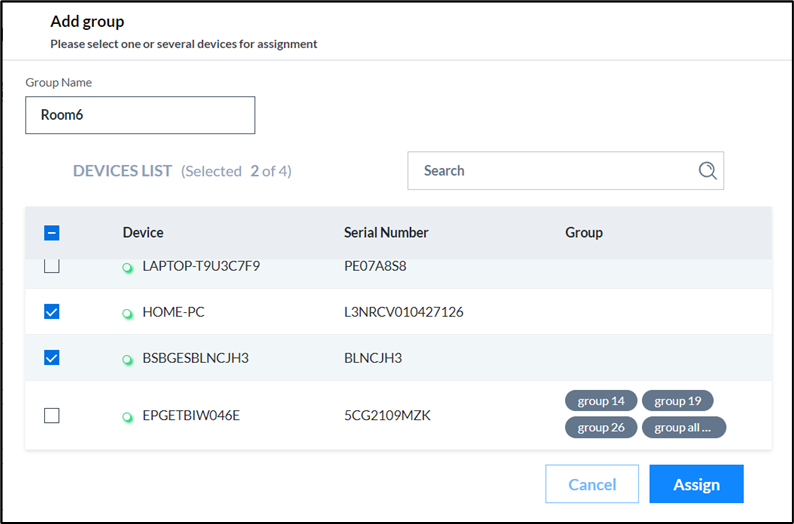Expand the truncated 'group all ...' tag

pyautogui.click(x=684, y=427)
